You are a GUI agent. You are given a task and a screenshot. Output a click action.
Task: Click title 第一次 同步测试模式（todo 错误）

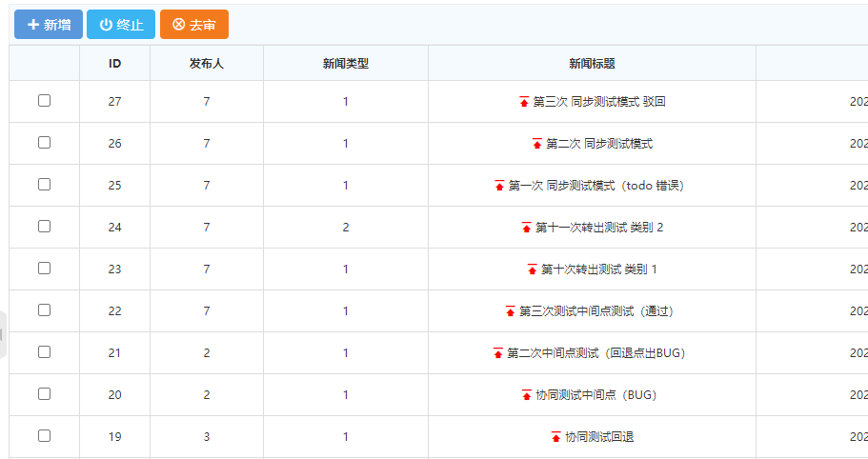[x=596, y=186]
